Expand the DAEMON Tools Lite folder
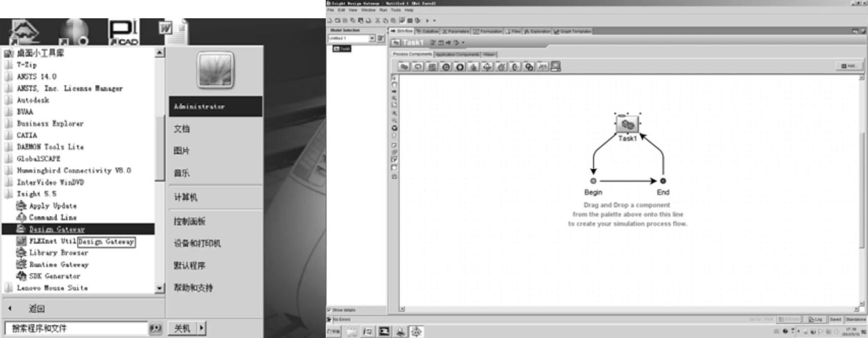 pos(50,147)
